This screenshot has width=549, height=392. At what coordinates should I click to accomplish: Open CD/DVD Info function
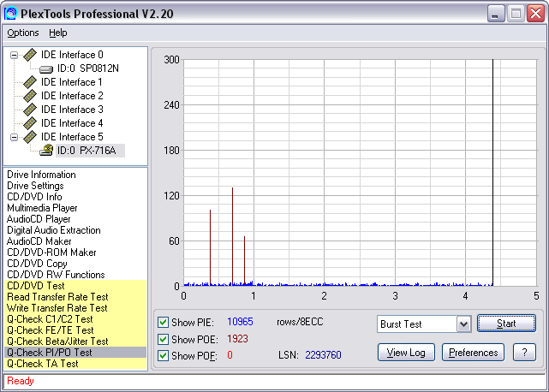(34, 197)
